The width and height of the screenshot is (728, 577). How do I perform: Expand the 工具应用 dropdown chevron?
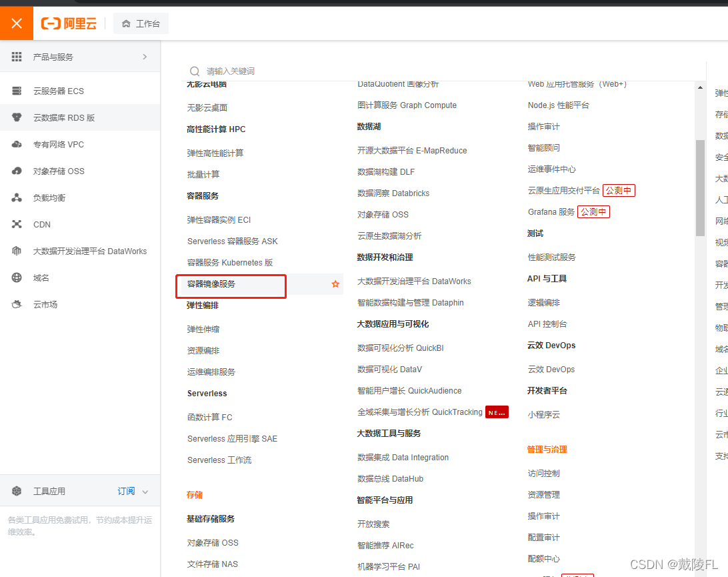pos(145,492)
